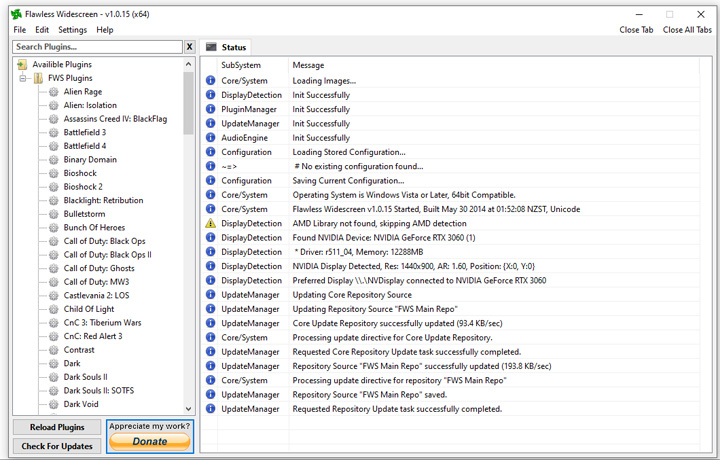Click the FWS Plugins folder icon
The height and width of the screenshot is (460, 720).
click(x=38, y=78)
